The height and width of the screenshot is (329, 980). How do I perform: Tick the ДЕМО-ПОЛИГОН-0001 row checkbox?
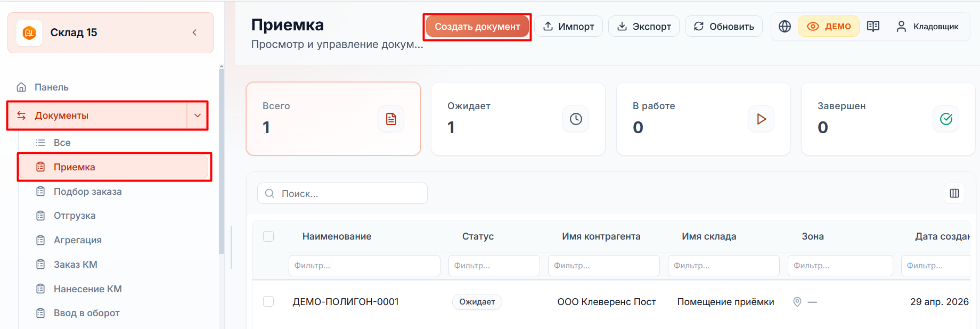coord(268,301)
